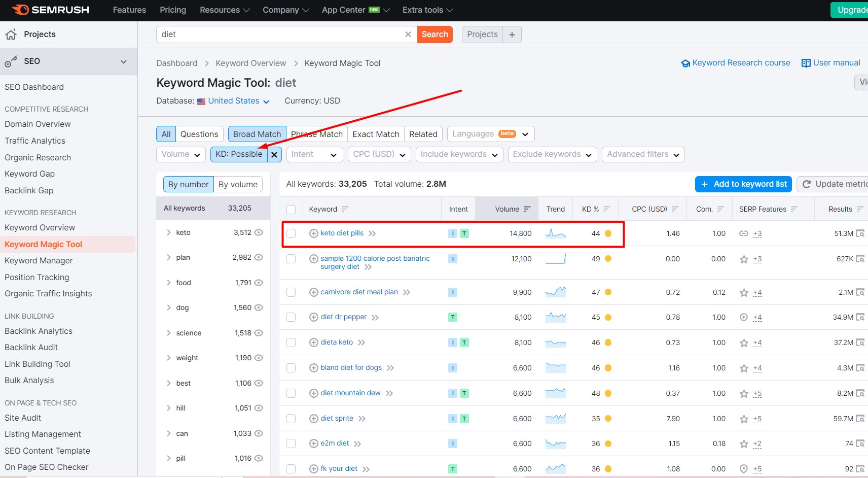Image resolution: width=868 pixels, height=478 pixels.
Task: Click Update metrics refresh button
Action: [834, 184]
